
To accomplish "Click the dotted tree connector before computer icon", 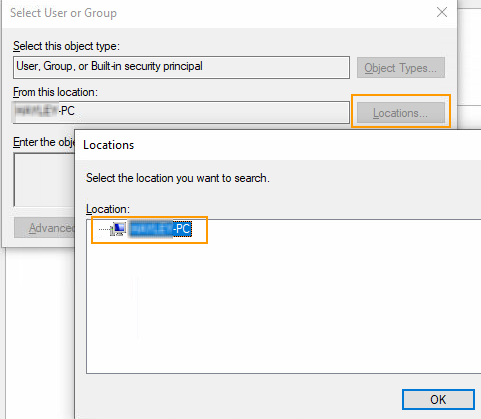I will coord(104,229).
